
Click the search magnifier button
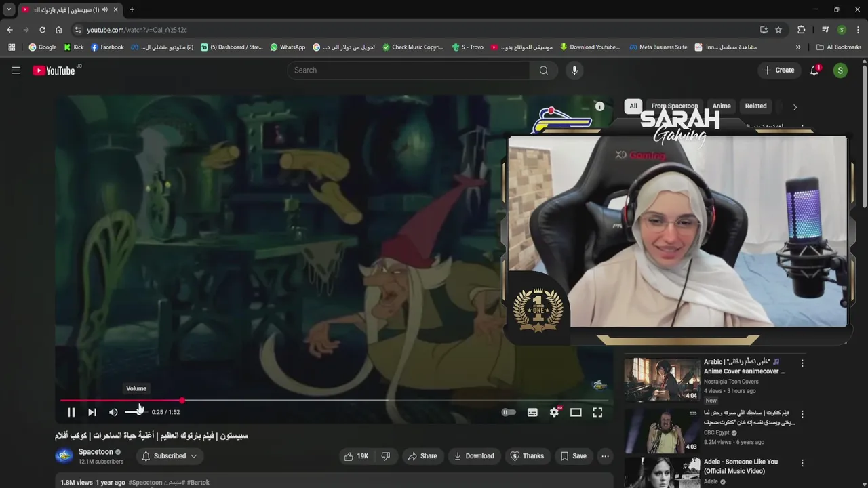click(x=544, y=70)
